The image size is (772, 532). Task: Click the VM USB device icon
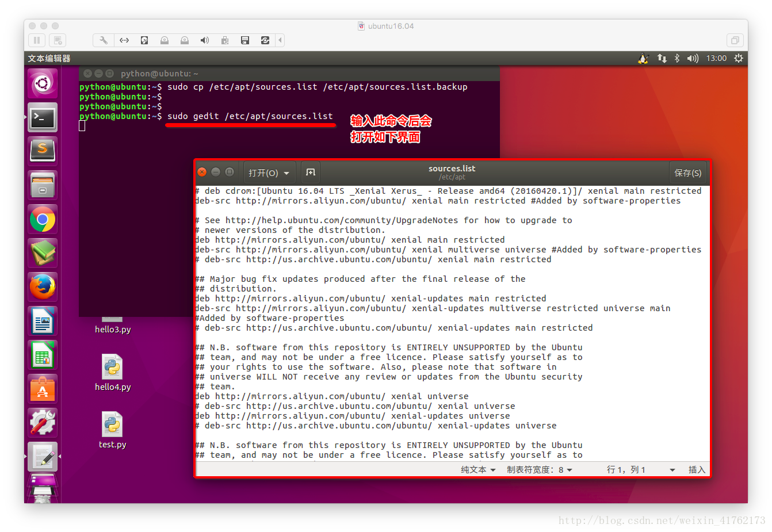point(225,40)
